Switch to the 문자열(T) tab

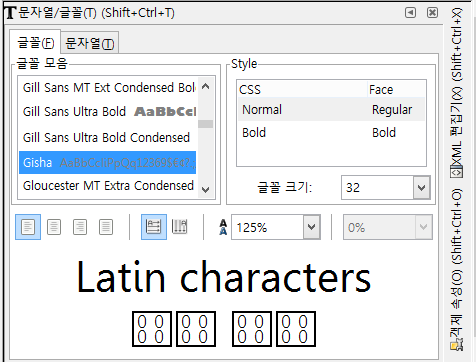[x=90, y=43]
